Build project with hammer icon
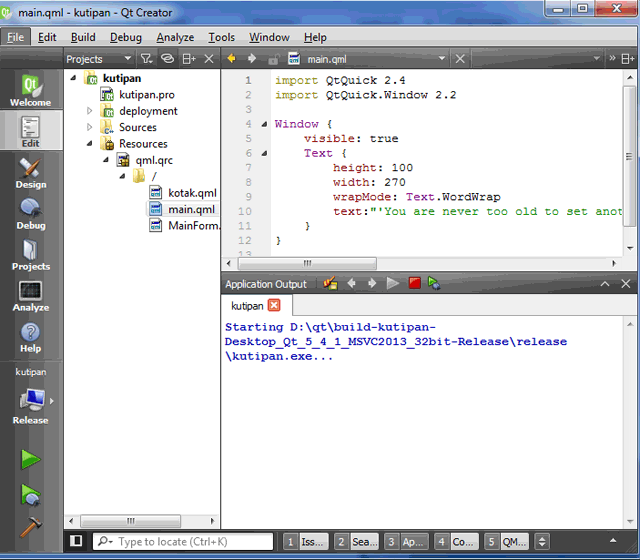This screenshot has height=560, width=640. (31, 527)
